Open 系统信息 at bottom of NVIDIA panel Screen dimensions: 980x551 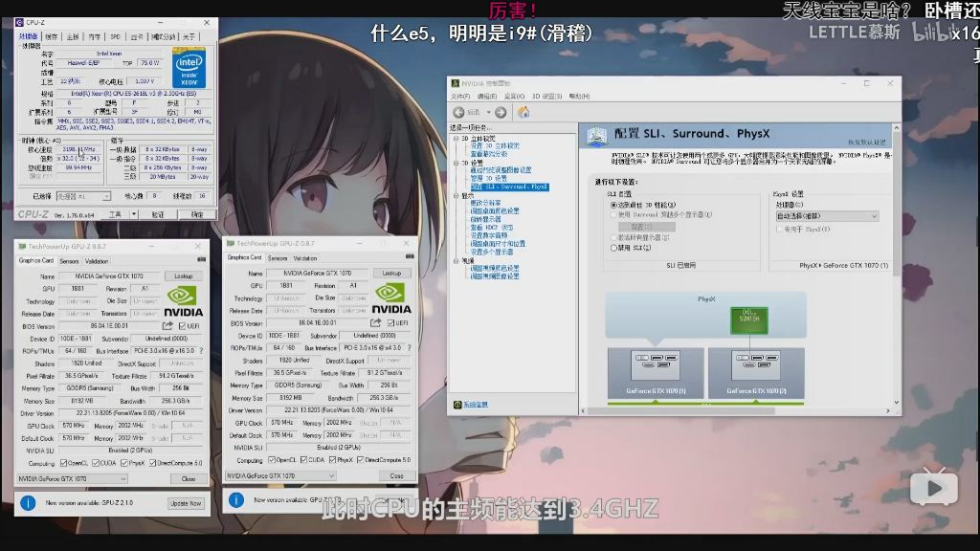pyautogui.click(x=475, y=405)
